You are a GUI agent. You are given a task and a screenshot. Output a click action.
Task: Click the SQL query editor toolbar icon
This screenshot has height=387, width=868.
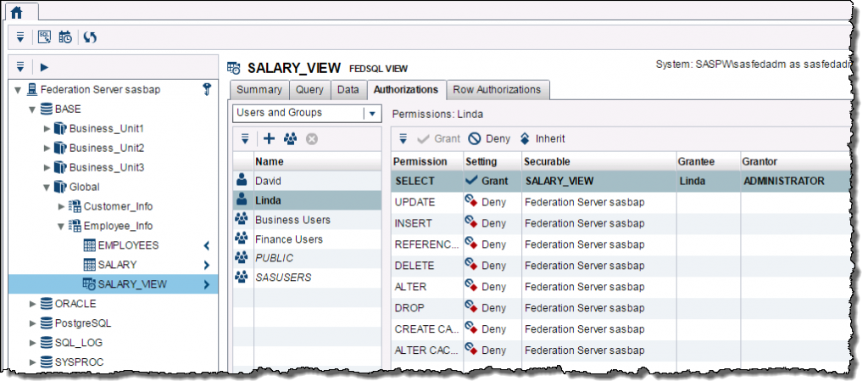[x=43, y=37]
